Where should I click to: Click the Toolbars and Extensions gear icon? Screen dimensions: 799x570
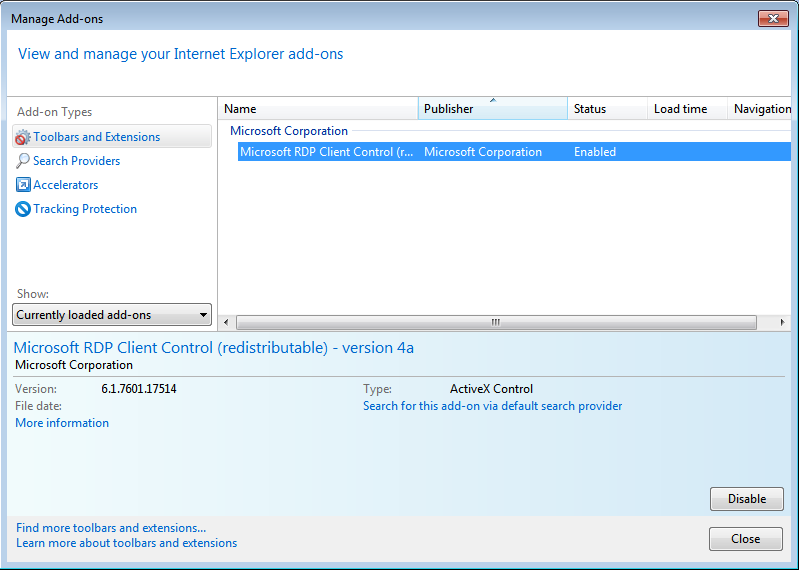23,137
